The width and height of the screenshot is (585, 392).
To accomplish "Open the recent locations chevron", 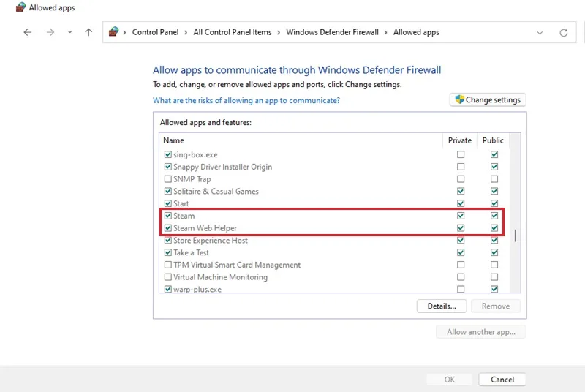I will coord(69,32).
